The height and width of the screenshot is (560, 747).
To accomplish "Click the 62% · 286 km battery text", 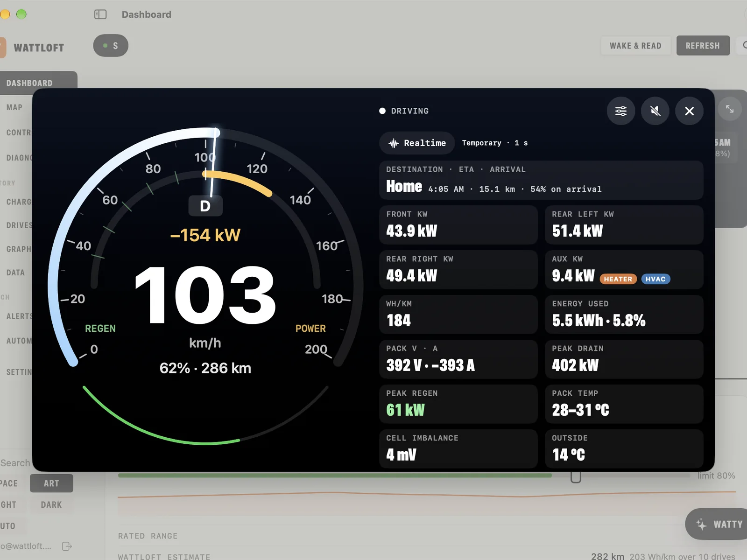I will [x=205, y=368].
